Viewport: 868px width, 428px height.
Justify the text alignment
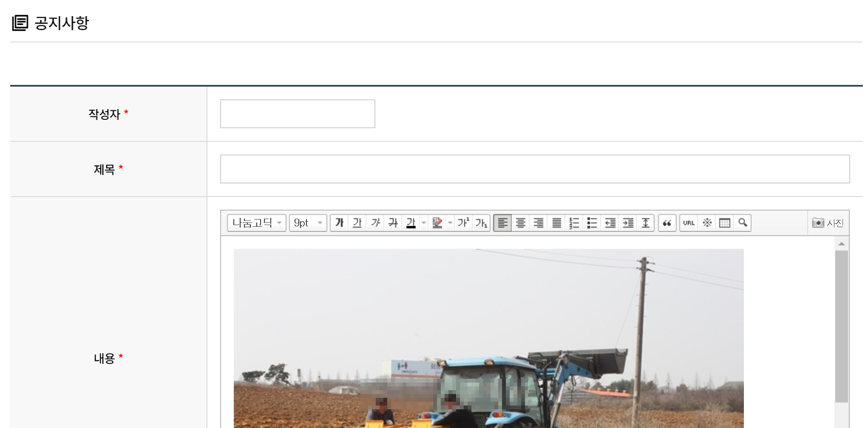pyautogui.click(x=556, y=223)
